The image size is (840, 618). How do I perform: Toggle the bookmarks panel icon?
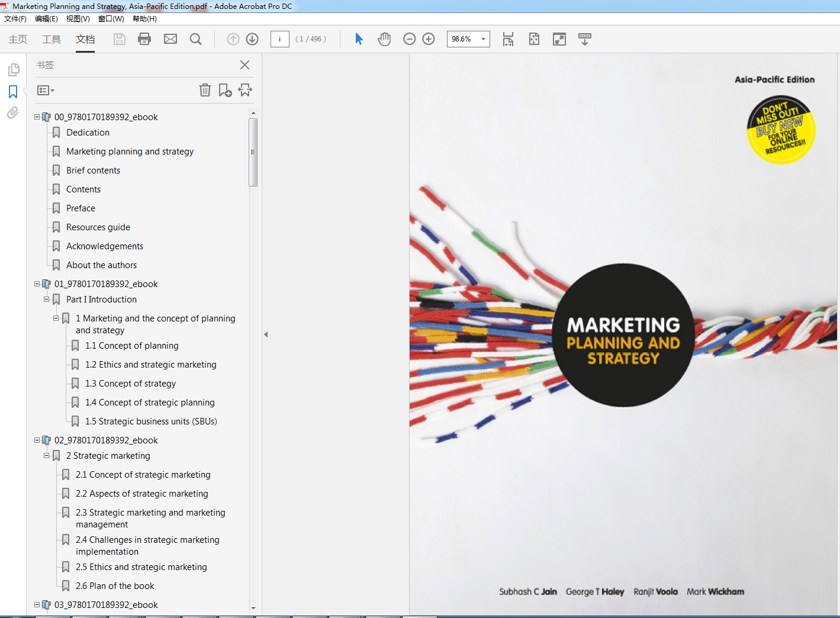pos(13,92)
